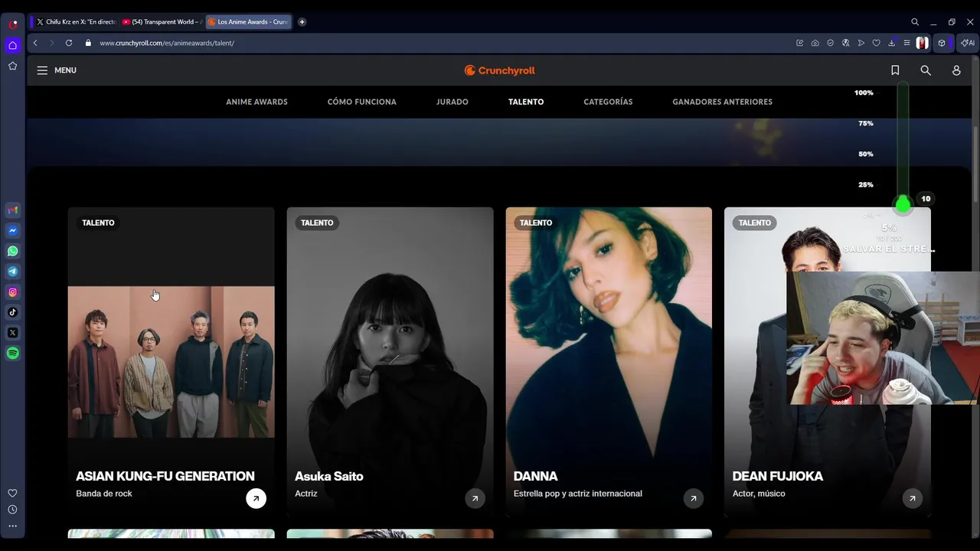Open Opera menu logo button
The width and height of the screenshot is (980, 551).
click(x=13, y=24)
